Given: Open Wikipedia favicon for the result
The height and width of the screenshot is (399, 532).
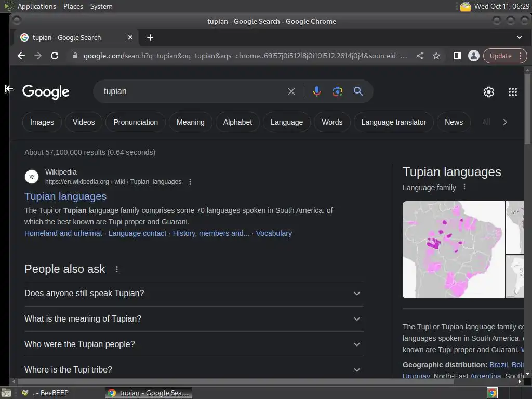Looking at the screenshot, I should click(32, 177).
